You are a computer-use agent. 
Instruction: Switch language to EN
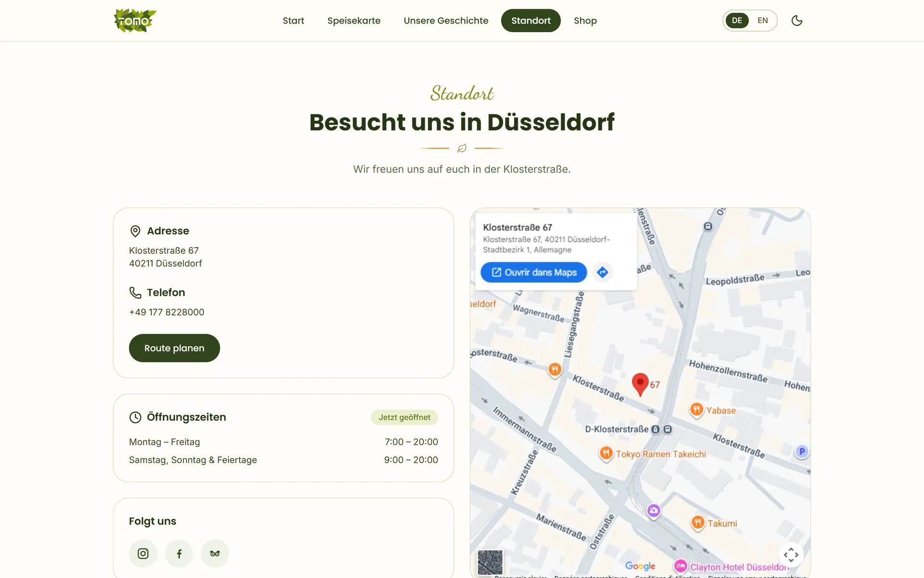pyautogui.click(x=762, y=21)
